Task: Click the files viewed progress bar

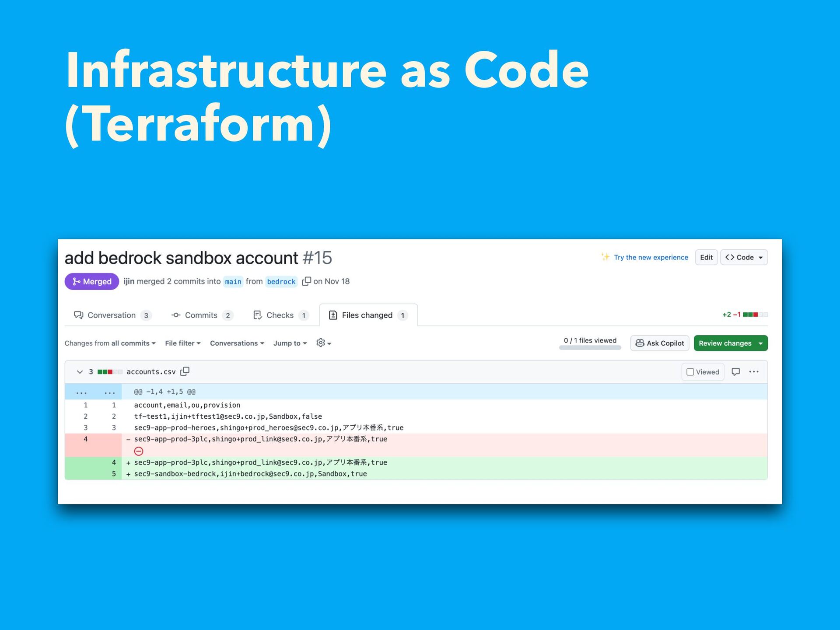Action: point(590,348)
